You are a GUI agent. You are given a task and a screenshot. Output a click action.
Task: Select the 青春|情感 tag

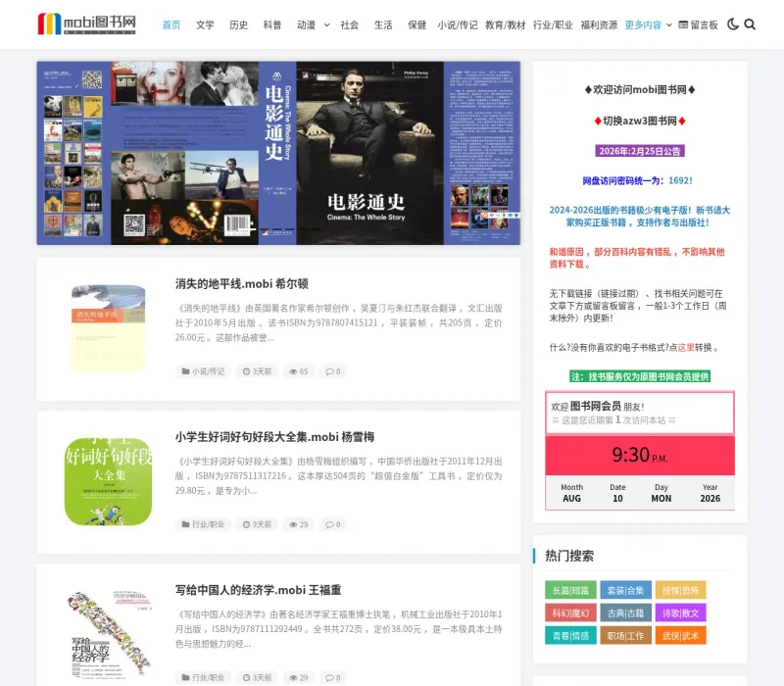tap(570, 635)
